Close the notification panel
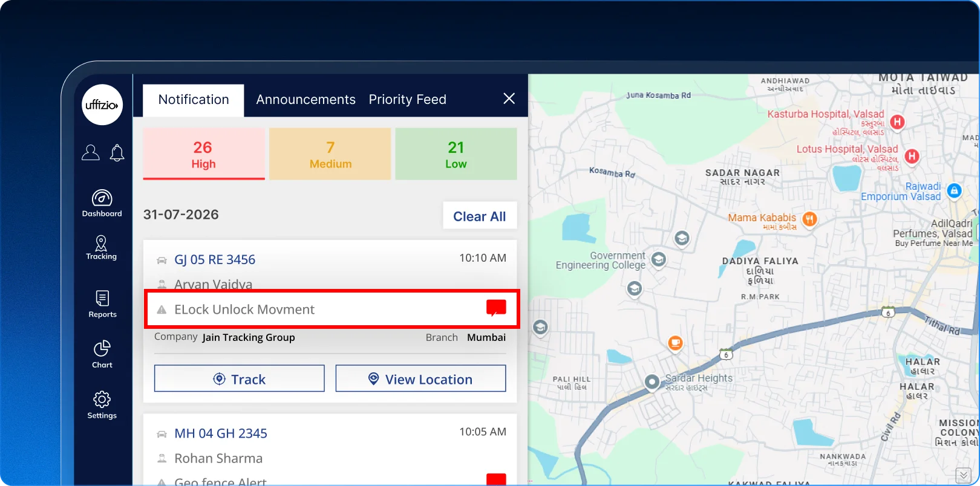Screen dimensions: 980x486 [509, 99]
